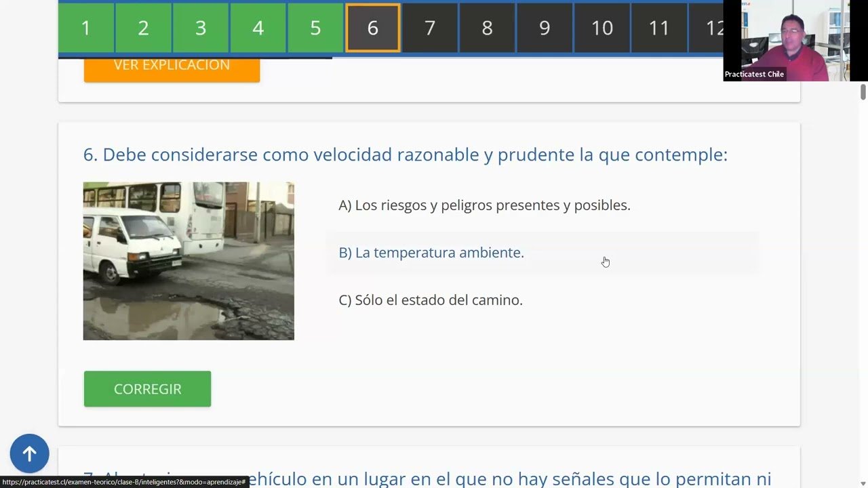View the traffic photo next to question 6
This screenshot has height=488, width=868.
pos(189,261)
